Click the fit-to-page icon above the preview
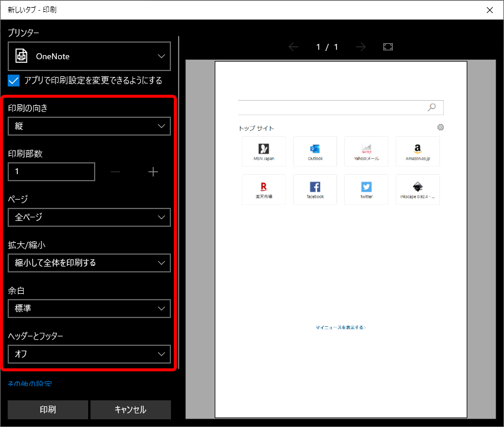Screen dimensions: 504x427 click(x=388, y=46)
